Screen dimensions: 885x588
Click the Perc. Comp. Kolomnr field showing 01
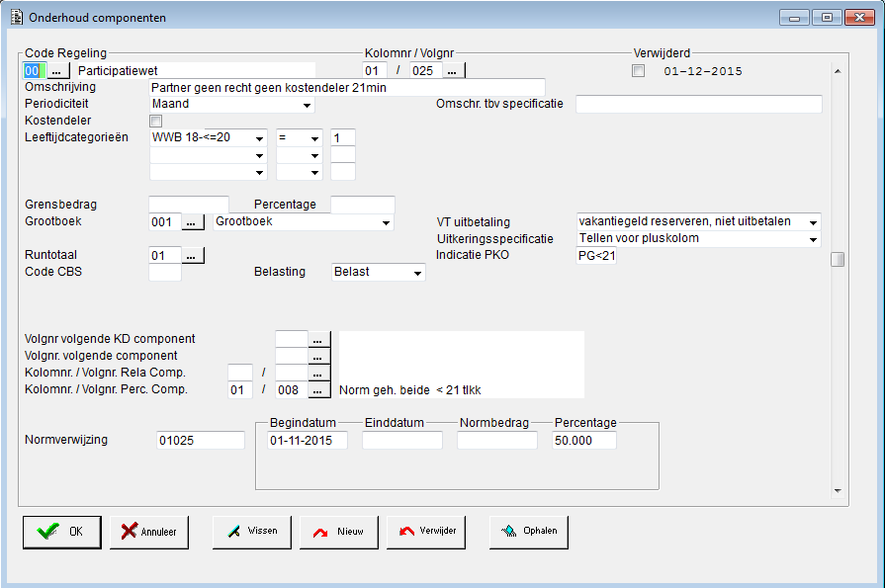240,390
